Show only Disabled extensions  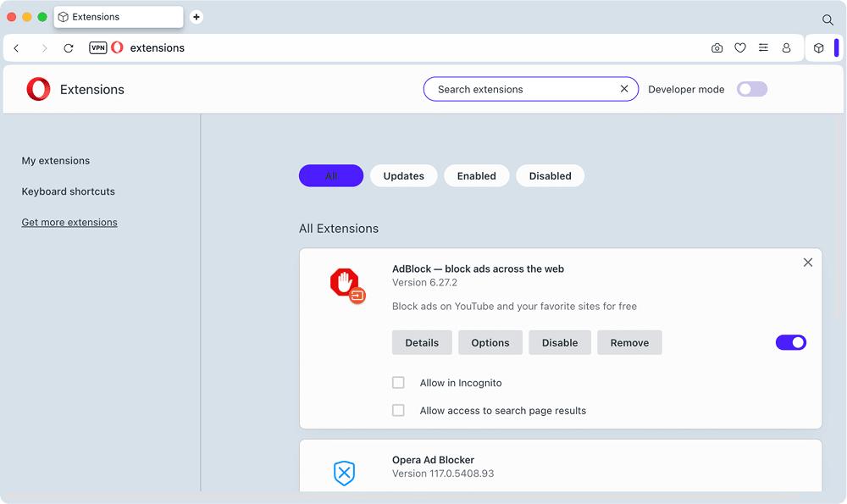coord(550,176)
